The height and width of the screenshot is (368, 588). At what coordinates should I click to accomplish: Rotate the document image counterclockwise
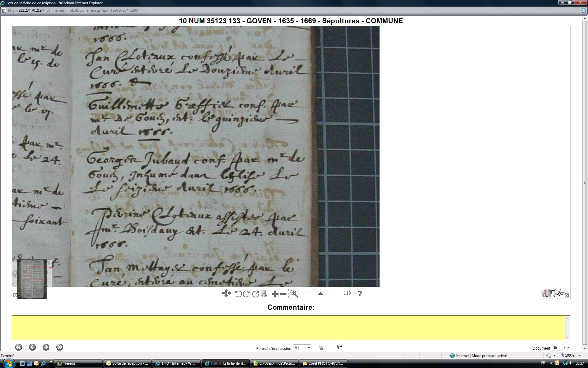point(238,294)
